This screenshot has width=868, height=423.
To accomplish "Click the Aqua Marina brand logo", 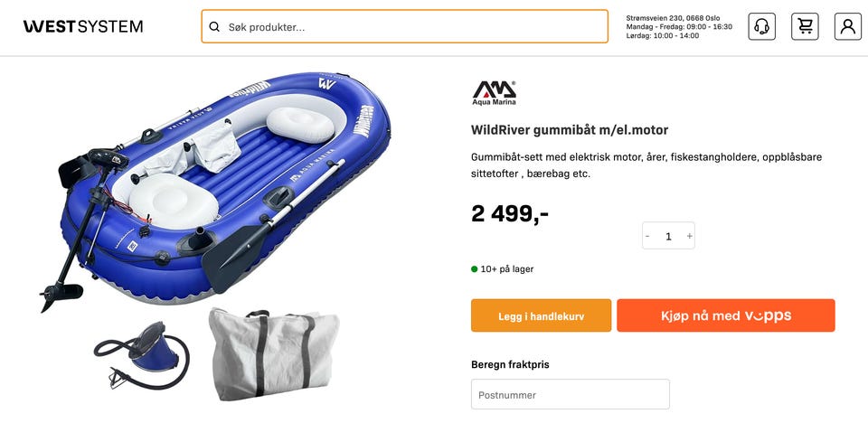I will [494, 93].
